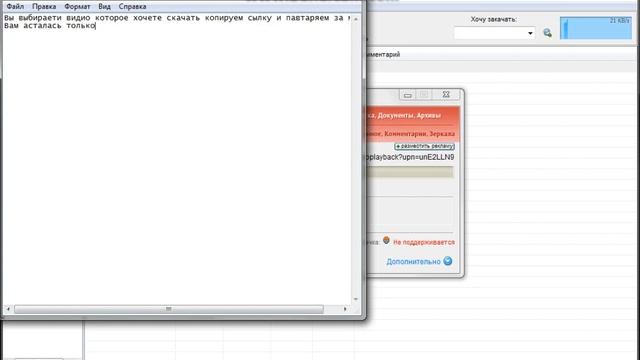Click the search icon beside 'Хочу закачать'

(547, 33)
